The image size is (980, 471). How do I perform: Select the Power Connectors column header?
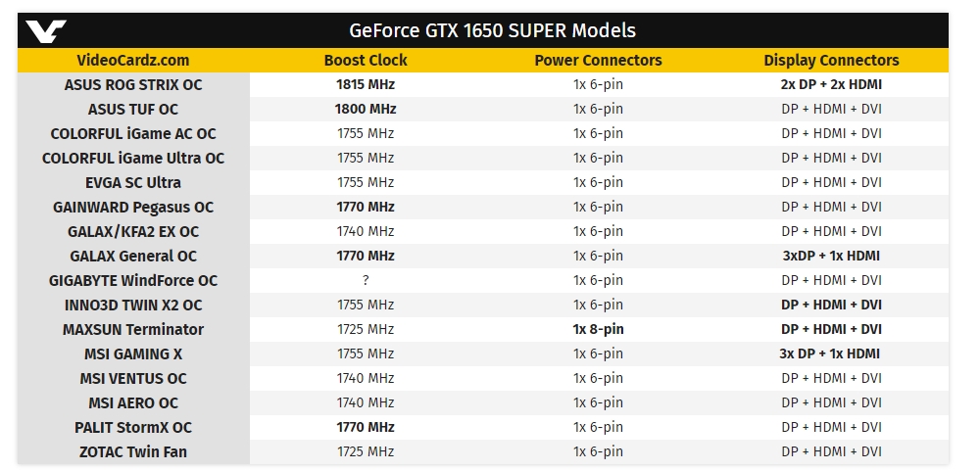point(598,61)
